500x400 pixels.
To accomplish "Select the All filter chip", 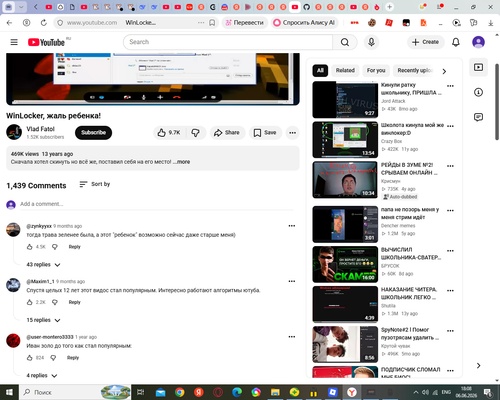I will [320, 70].
